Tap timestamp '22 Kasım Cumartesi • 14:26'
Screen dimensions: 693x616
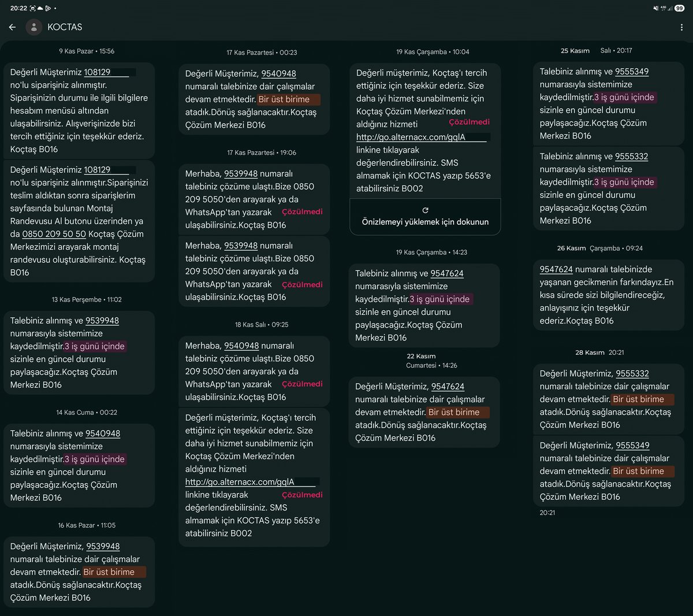point(431,361)
